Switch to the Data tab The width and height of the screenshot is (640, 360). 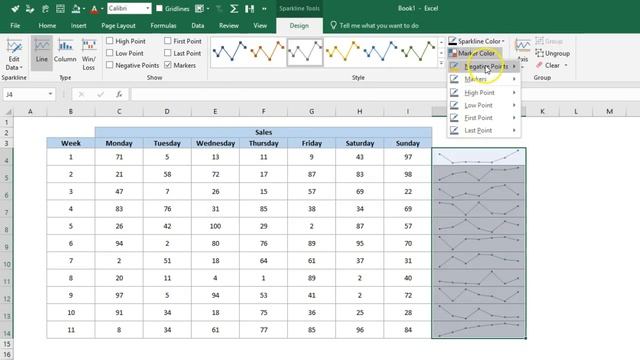198,25
